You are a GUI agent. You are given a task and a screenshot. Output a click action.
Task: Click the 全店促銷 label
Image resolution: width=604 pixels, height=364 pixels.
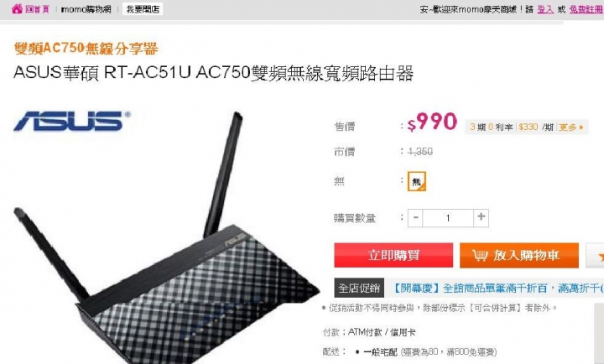click(x=359, y=289)
